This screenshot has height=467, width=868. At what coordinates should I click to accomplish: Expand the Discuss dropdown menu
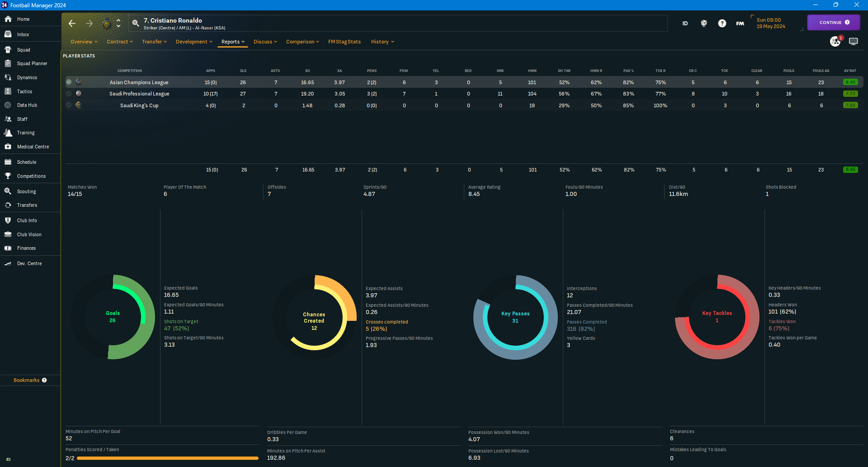click(x=265, y=42)
